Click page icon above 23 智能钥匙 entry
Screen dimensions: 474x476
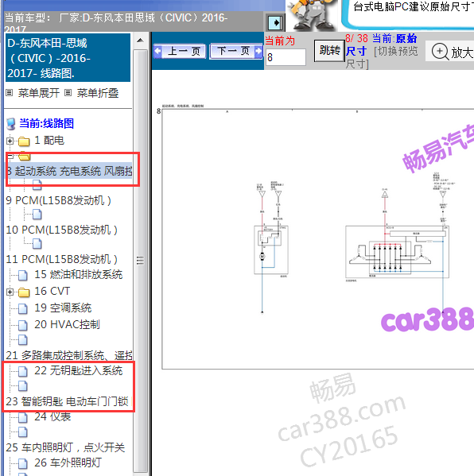coord(23,386)
